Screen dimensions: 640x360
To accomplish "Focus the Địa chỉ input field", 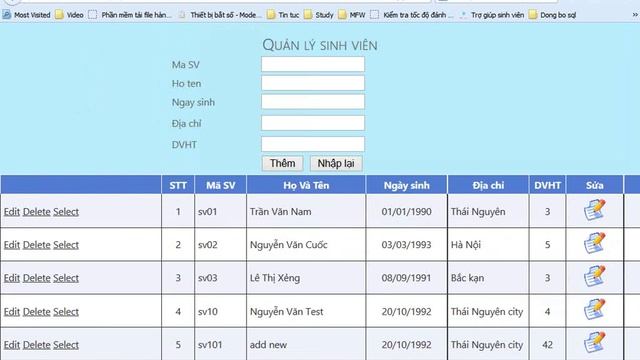I will coord(313,123).
